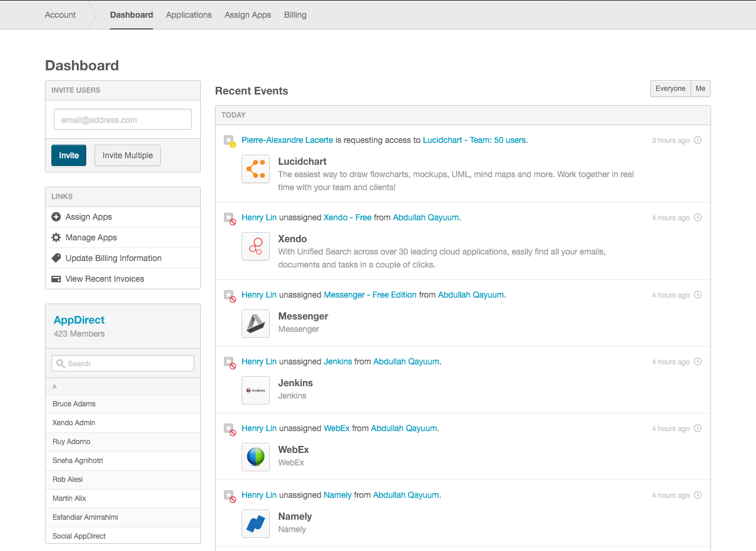Focus the invite email address field
Viewport: 756px width, 551px height.
123,119
